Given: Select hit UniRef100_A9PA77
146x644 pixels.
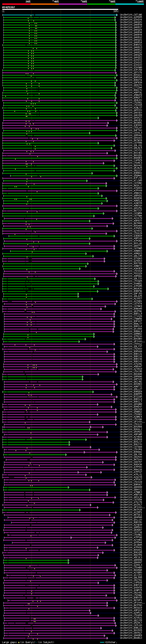Looking at the screenshot, I should coord(131,221).
